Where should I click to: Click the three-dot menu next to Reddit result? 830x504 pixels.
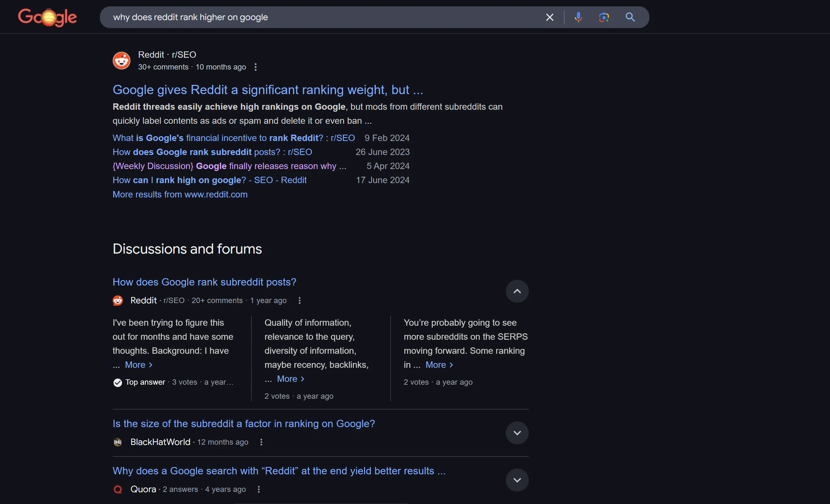[x=255, y=66]
